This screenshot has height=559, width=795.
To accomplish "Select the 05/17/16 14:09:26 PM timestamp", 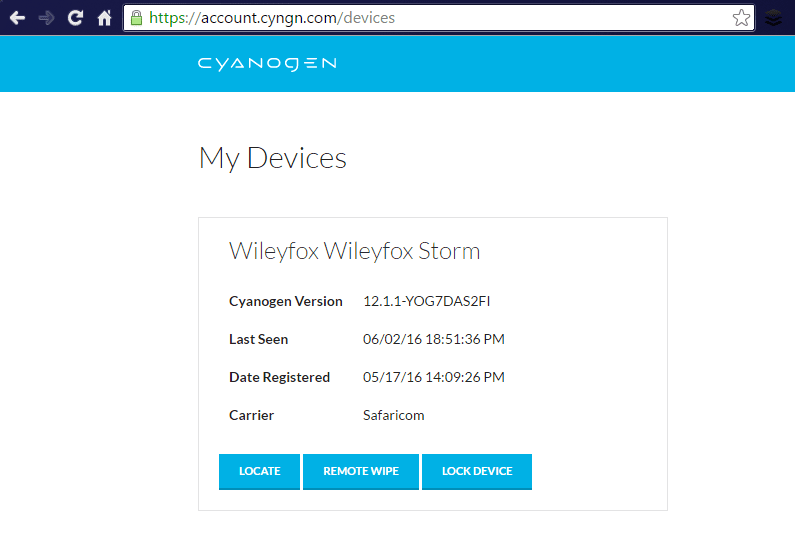I will (433, 377).
